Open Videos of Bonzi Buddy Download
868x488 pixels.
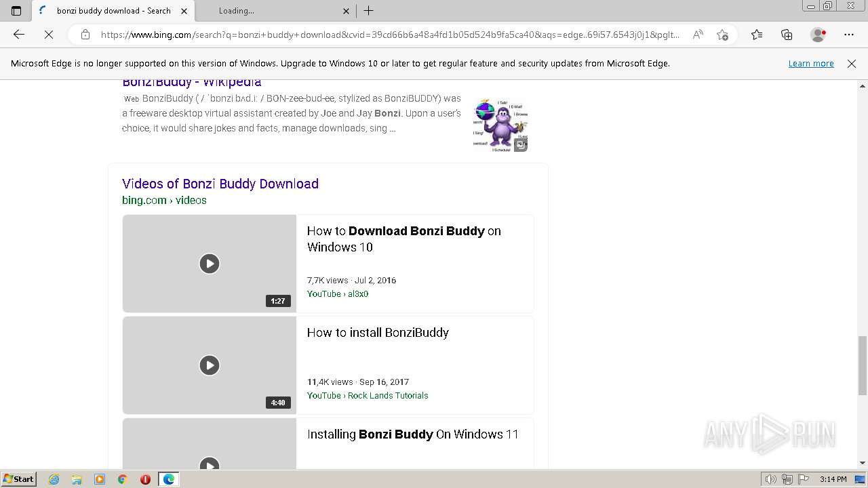pyautogui.click(x=220, y=184)
